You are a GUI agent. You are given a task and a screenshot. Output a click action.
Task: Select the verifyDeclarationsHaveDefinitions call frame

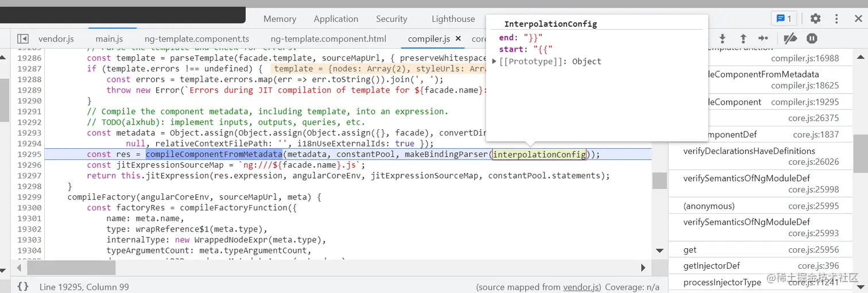pyautogui.click(x=761, y=156)
